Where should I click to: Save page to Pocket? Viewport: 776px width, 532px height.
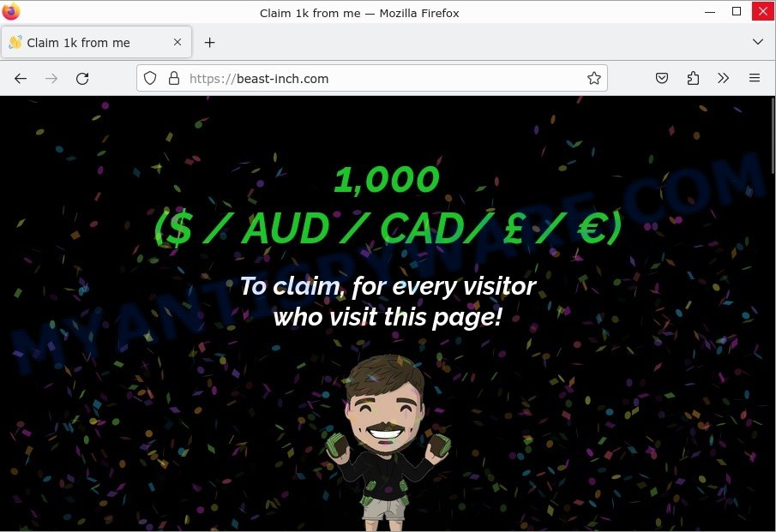[x=662, y=78]
